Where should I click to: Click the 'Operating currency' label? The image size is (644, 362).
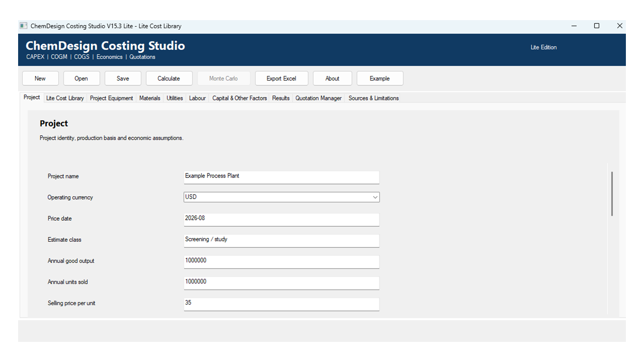(70, 198)
